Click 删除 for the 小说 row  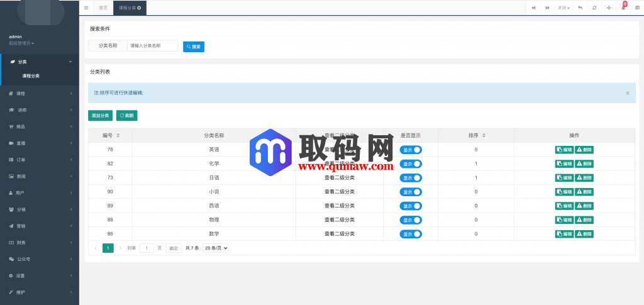click(584, 192)
